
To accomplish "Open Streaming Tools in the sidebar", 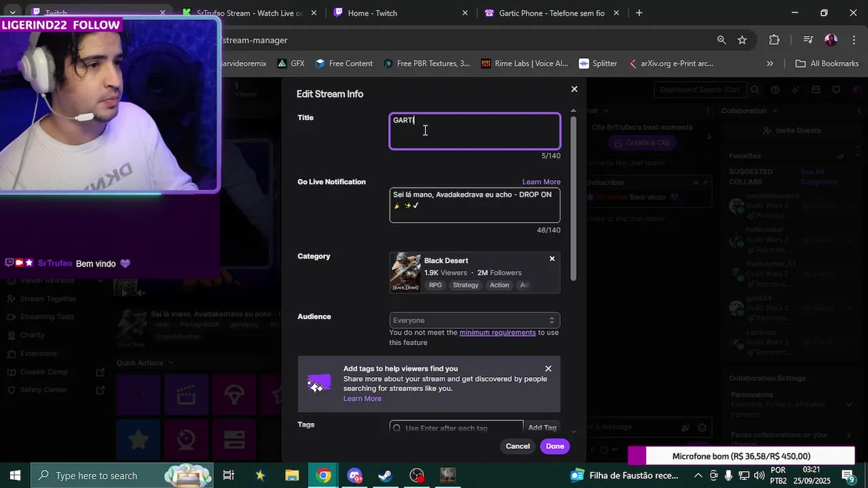I will [x=47, y=317].
